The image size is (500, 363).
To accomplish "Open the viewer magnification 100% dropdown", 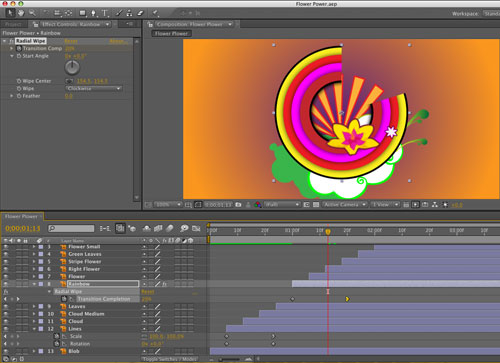I will (x=168, y=205).
